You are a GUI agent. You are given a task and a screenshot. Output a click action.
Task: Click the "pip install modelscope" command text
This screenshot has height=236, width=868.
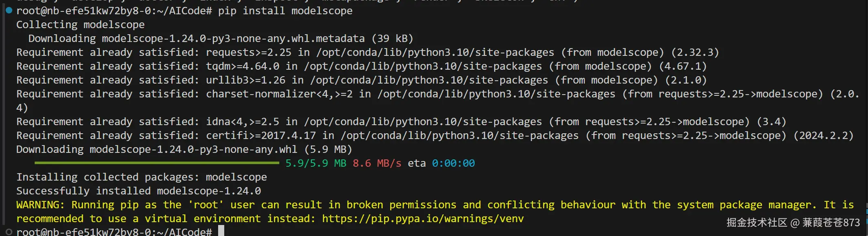click(285, 11)
